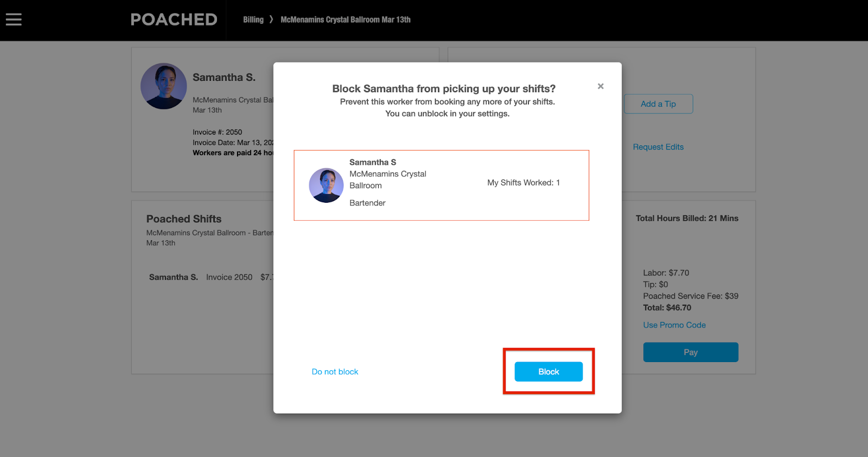Close the block worker dialog
Viewport: 868px width, 457px height.
tap(601, 86)
